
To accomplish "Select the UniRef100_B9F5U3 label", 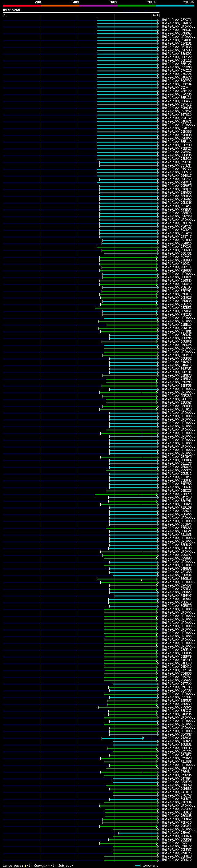I will click(176, 50).
